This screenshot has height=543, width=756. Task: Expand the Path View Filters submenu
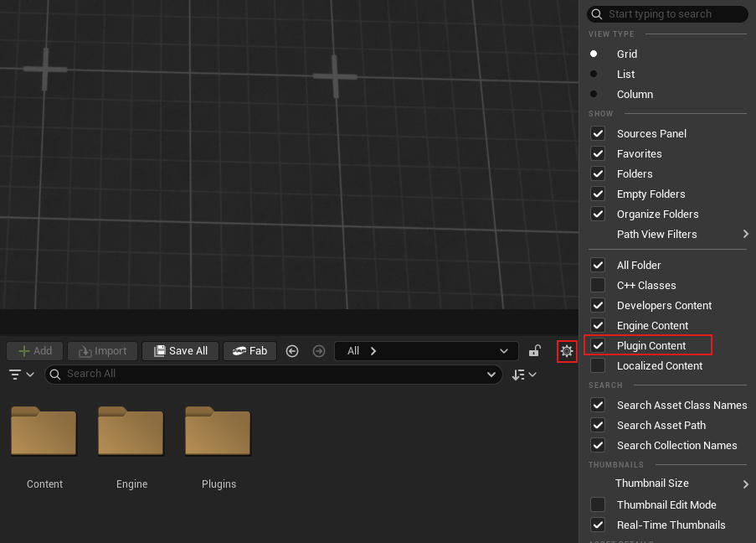click(745, 235)
